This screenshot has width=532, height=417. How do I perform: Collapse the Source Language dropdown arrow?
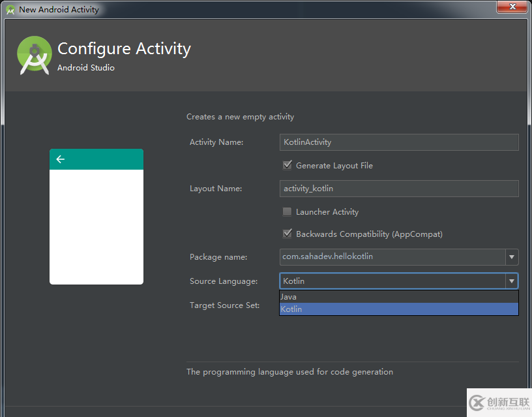click(512, 281)
